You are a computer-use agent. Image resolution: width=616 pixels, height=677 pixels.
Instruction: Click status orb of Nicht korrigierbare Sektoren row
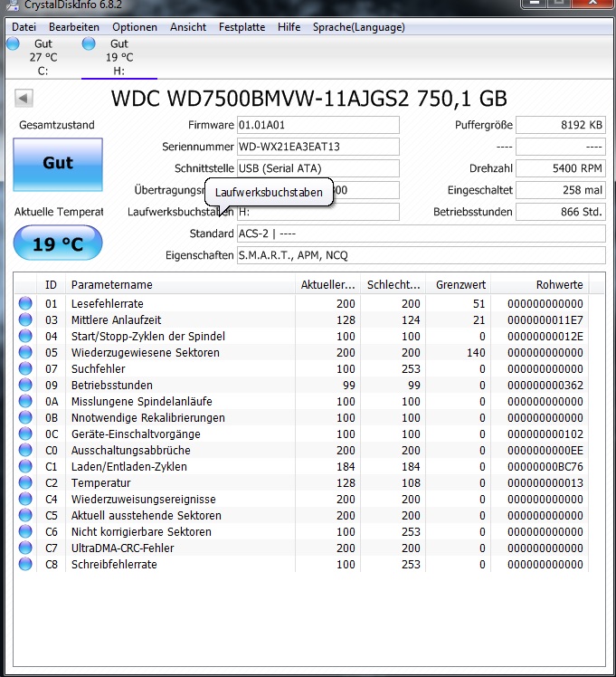pos(25,531)
